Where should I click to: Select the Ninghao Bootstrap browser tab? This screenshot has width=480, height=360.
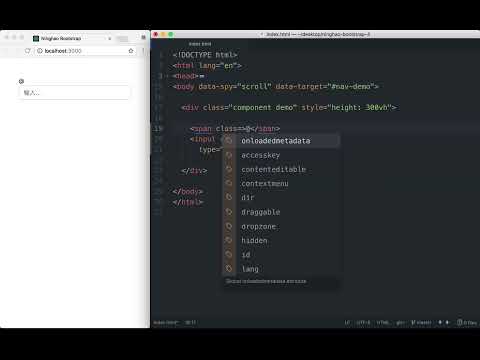pos(72,39)
